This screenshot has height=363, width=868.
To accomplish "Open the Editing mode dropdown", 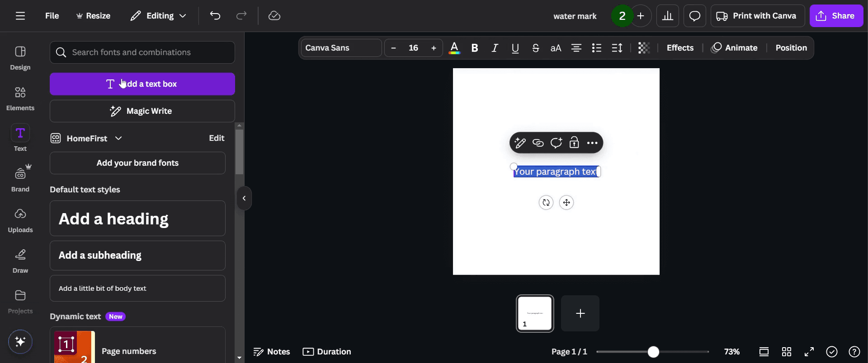I will point(158,16).
